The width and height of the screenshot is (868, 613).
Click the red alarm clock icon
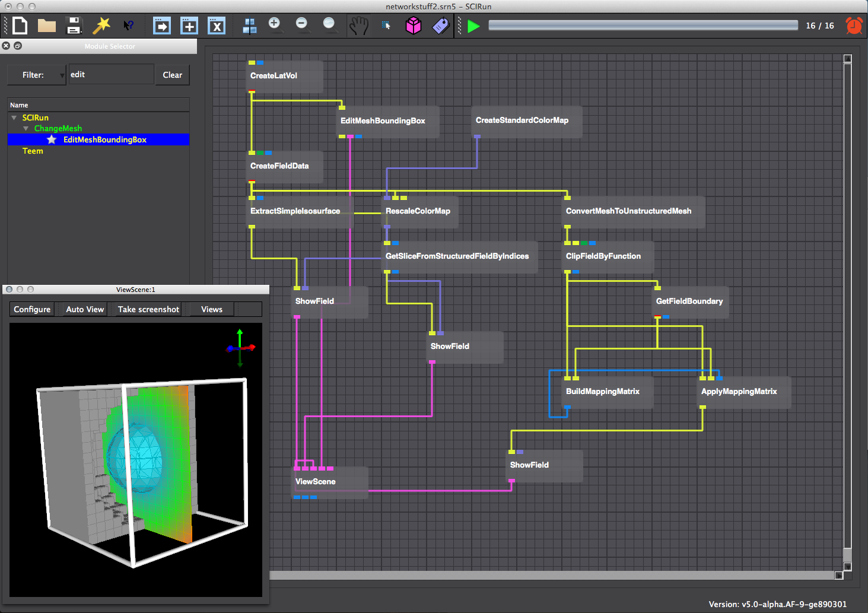(854, 26)
